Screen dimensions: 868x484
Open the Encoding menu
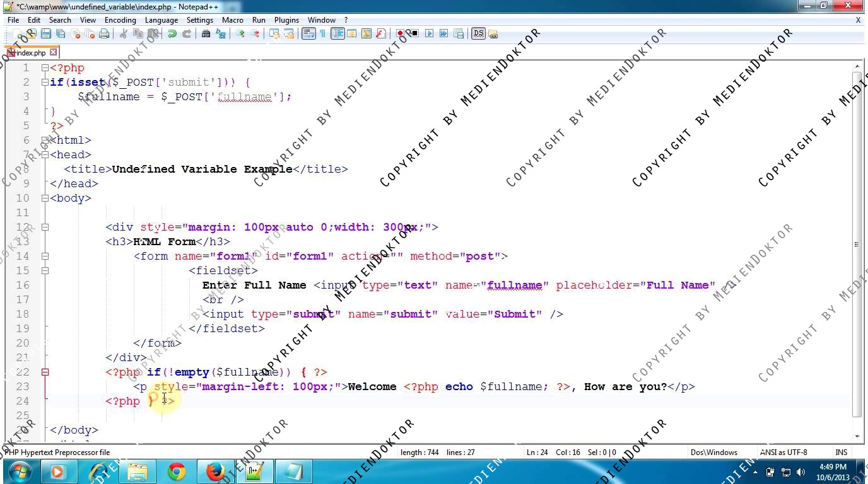coord(120,20)
